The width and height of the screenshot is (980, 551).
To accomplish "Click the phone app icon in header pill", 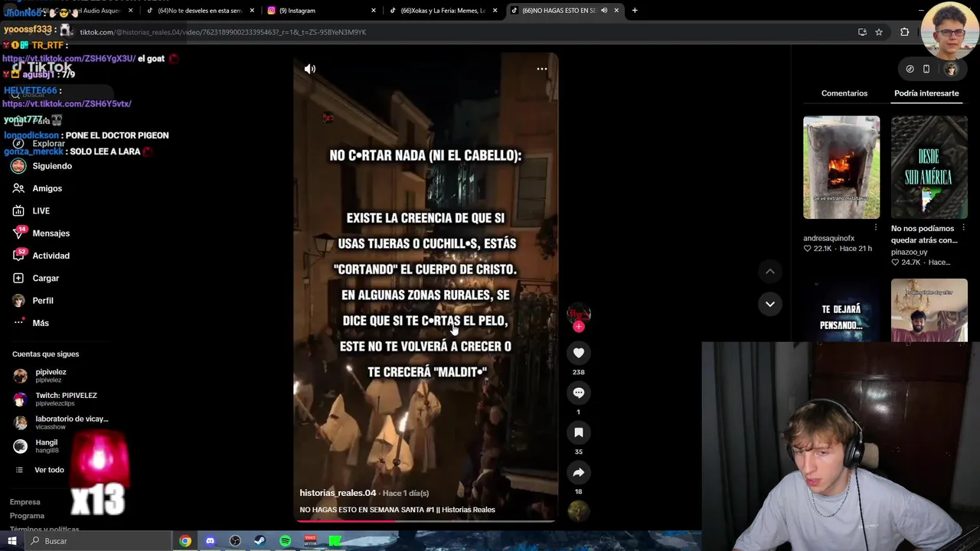I will pyautogui.click(x=926, y=69).
